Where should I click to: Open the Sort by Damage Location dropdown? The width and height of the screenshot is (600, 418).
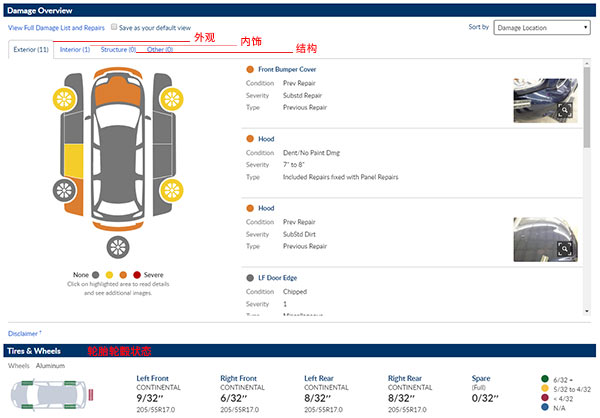(541, 28)
